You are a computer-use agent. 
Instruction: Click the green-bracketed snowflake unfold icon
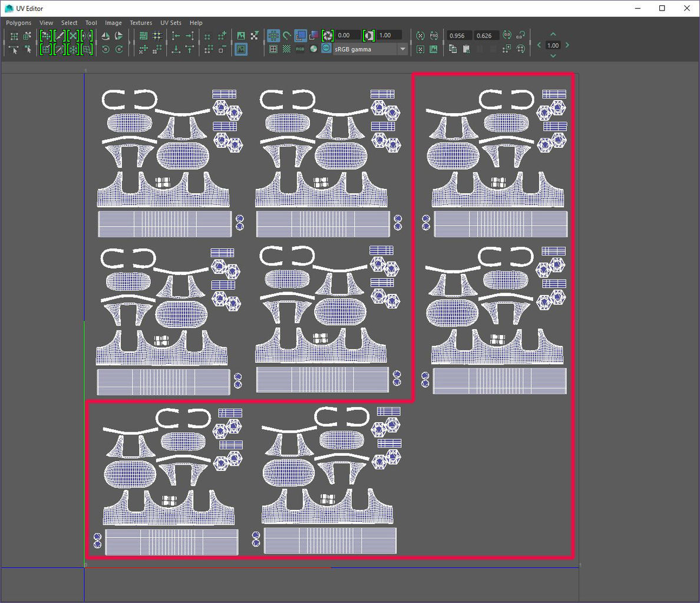pyautogui.click(x=73, y=49)
